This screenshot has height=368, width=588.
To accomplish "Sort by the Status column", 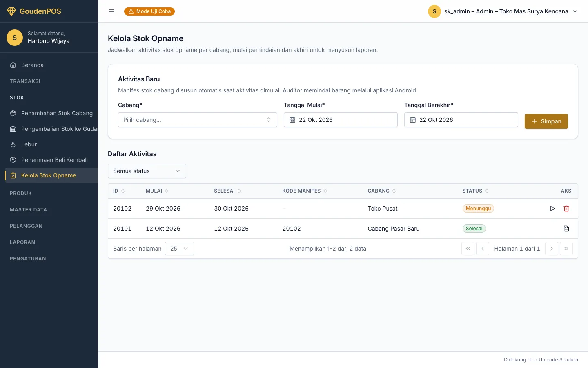I will point(476,191).
